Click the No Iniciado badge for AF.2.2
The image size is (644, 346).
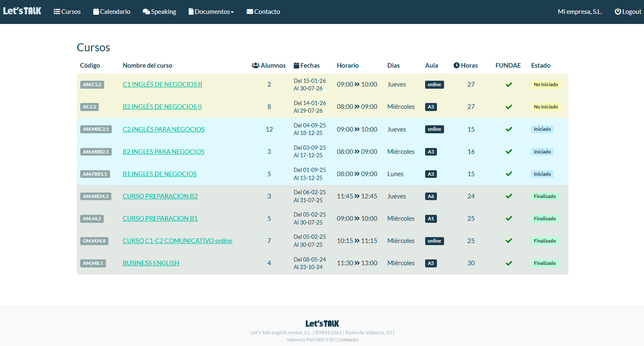546,107
